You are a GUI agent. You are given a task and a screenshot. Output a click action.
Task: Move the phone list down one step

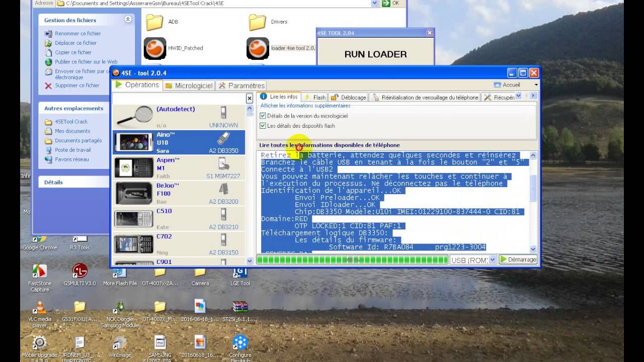point(250,261)
